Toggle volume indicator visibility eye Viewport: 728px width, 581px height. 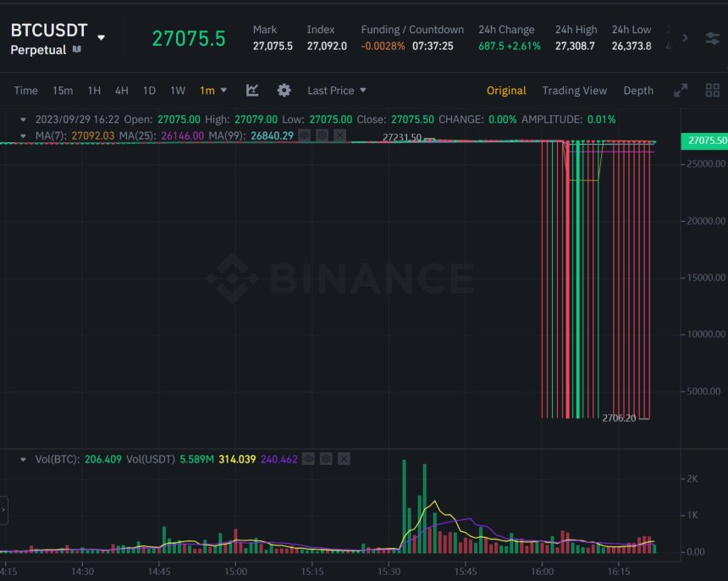point(308,459)
